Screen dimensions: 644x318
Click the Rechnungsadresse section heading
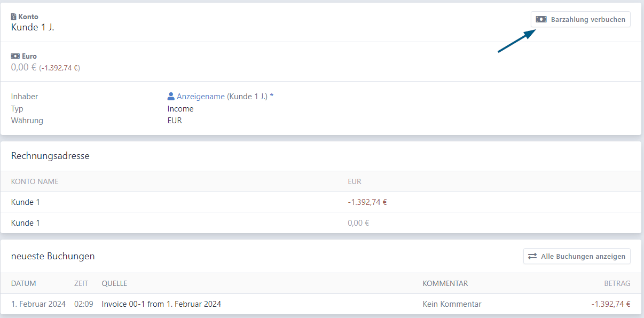[x=50, y=156]
